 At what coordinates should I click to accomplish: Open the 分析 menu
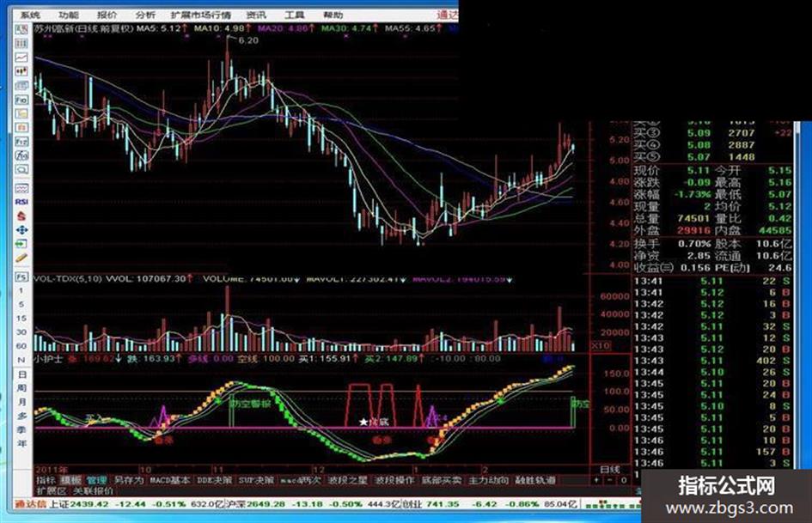145,15
